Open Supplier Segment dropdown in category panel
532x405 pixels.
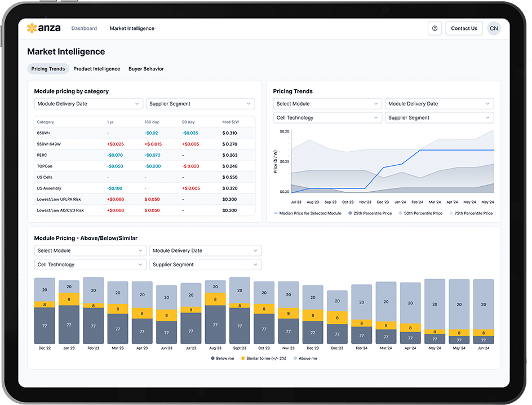coord(200,104)
